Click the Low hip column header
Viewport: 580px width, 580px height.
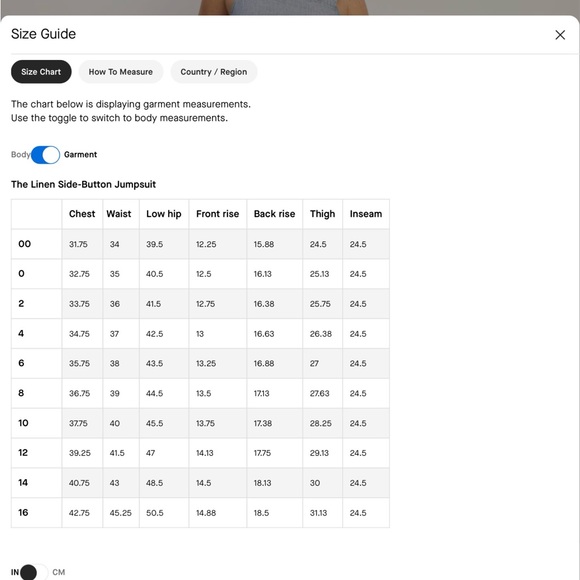tap(163, 214)
